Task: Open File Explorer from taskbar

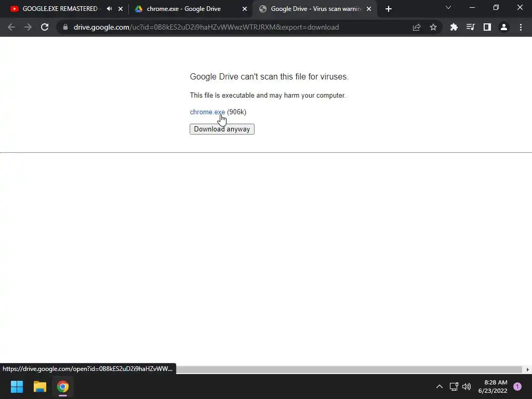Action: 39,387
